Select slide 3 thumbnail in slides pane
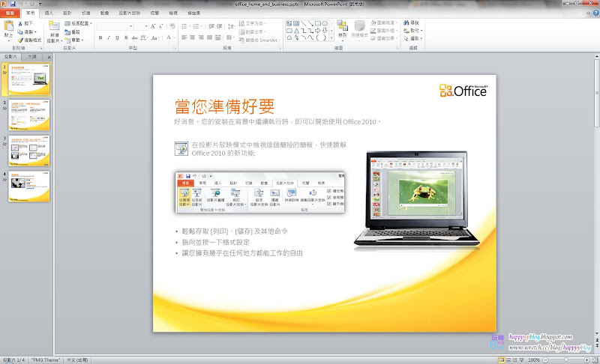 [29, 151]
